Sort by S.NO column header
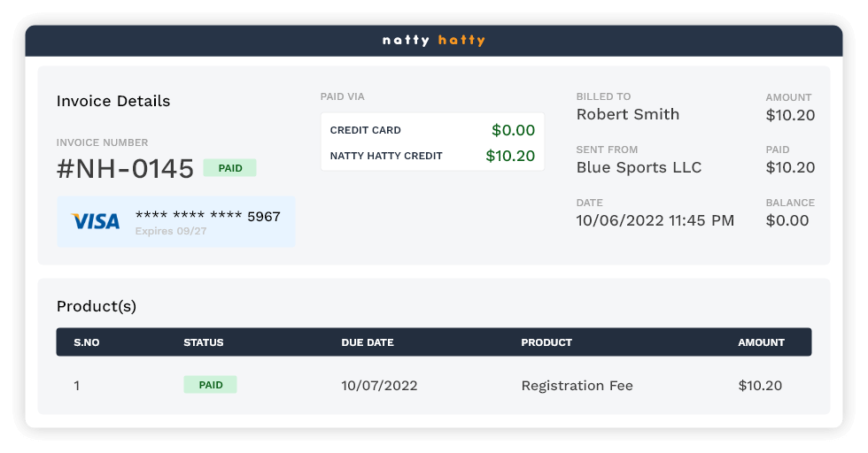 (x=86, y=342)
